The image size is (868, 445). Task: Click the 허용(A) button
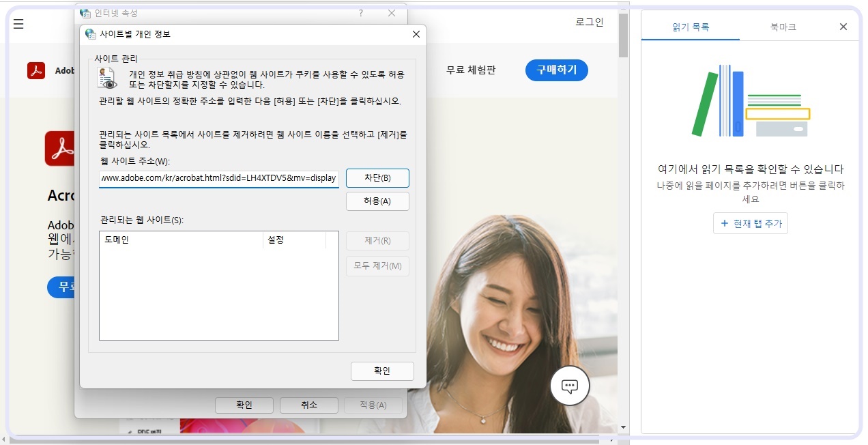coord(377,201)
